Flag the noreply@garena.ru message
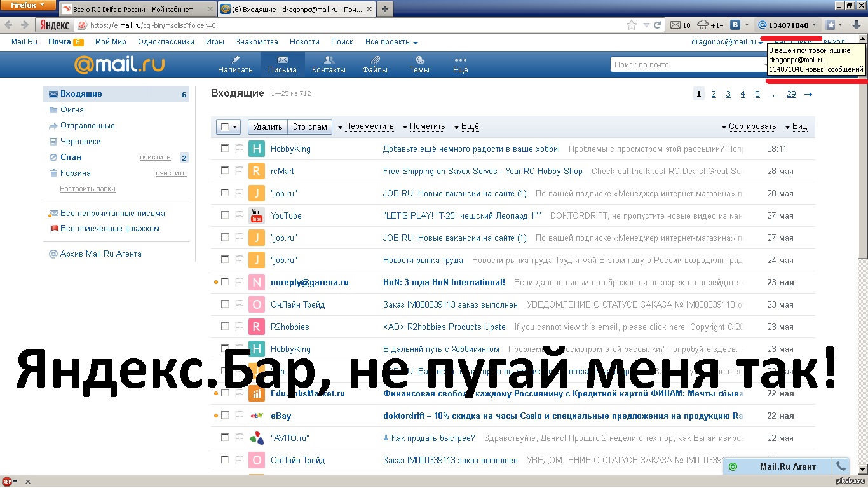Screen dimensions: 868x488 click(x=240, y=282)
